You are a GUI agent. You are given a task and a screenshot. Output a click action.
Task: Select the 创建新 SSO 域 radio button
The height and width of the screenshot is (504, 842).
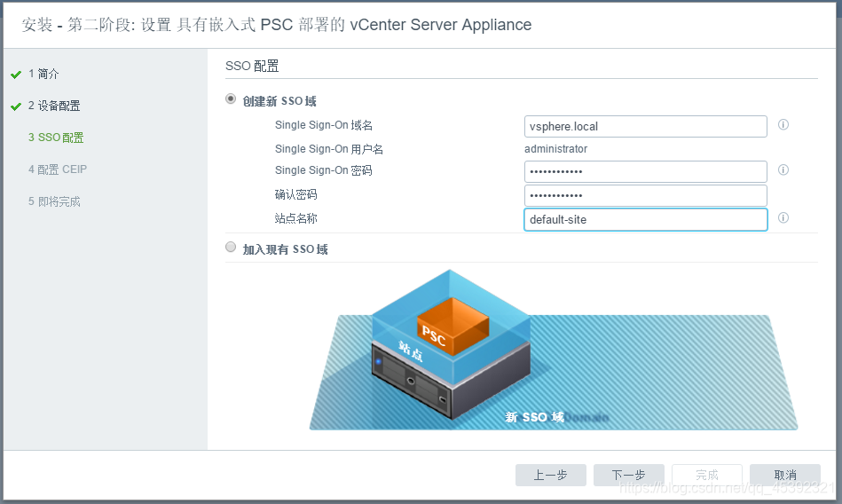(x=231, y=98)
